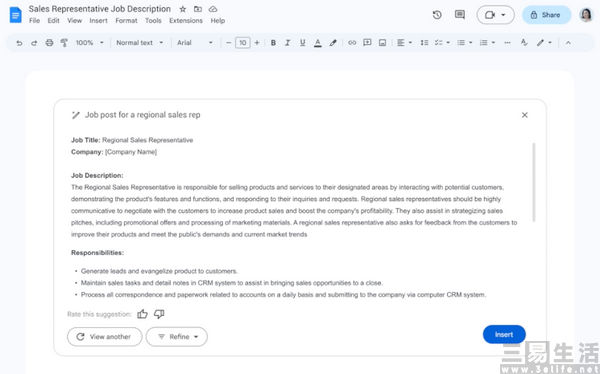Open the Format menu
The image size is (600, 374).
click(126, 21)
